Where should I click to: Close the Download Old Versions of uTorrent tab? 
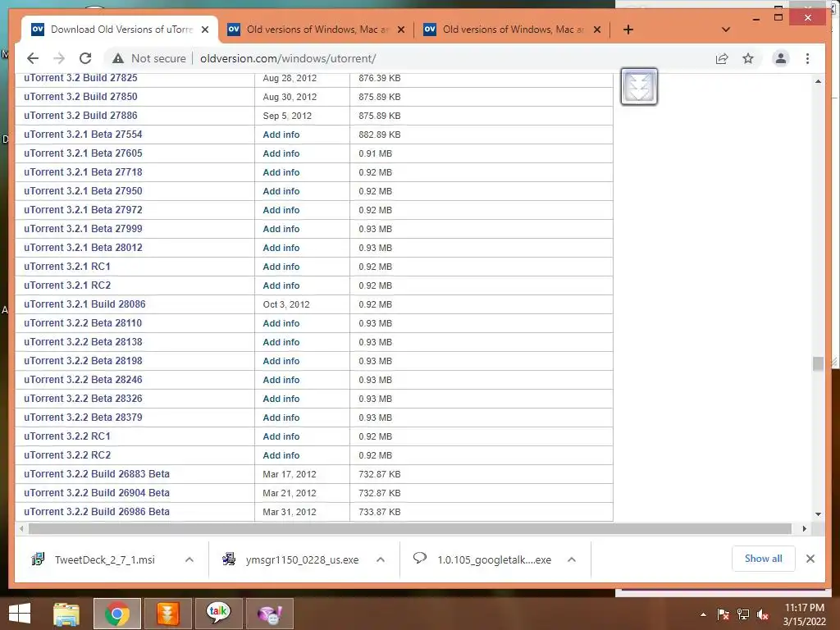205,30
